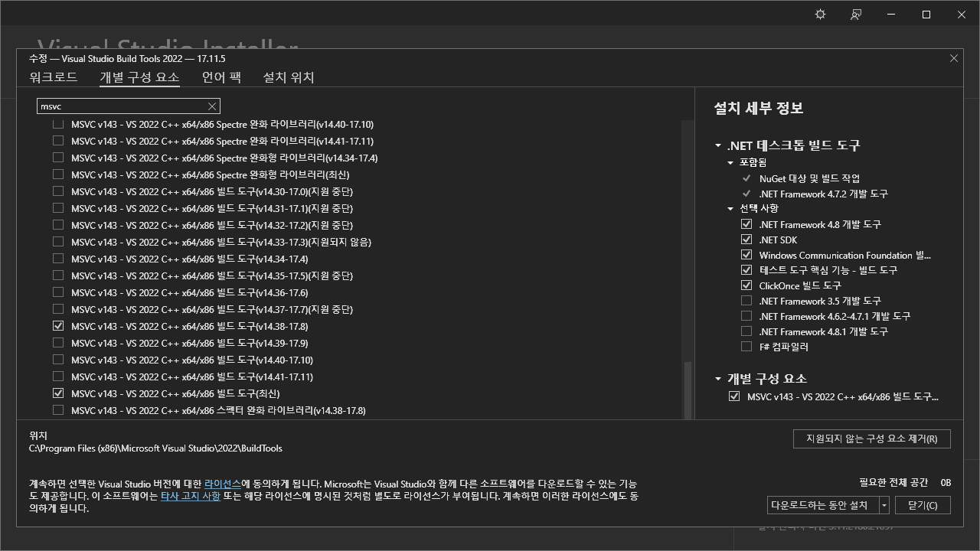The image size is (980, 551).
Task: Uncheck 테스트 도구 핵심 기능 - 빌드 도구
Action: pos(746,270)
